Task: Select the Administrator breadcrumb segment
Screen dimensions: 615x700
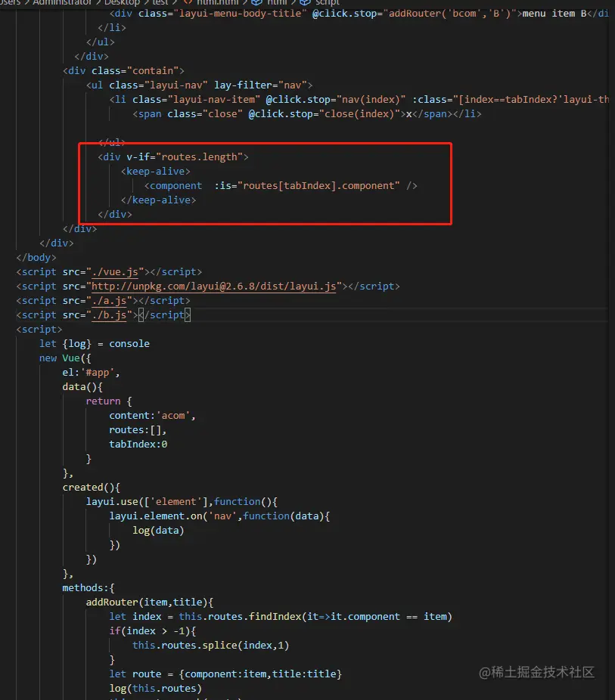Action: [62, 3]
